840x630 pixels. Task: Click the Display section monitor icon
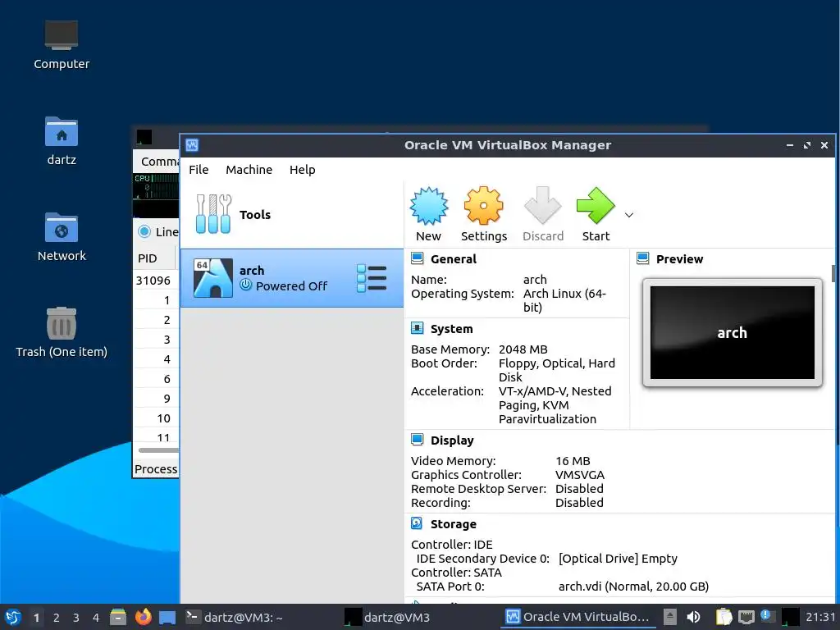point(418,440)
